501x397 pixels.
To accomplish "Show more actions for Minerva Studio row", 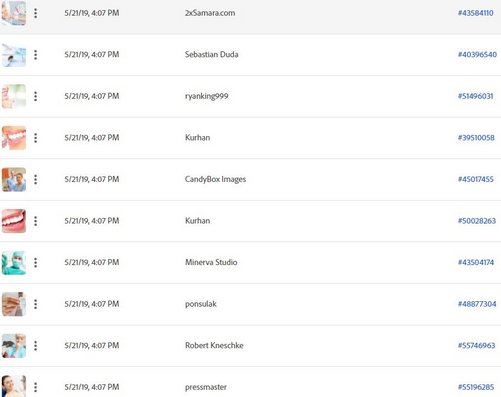I will 35,263.
